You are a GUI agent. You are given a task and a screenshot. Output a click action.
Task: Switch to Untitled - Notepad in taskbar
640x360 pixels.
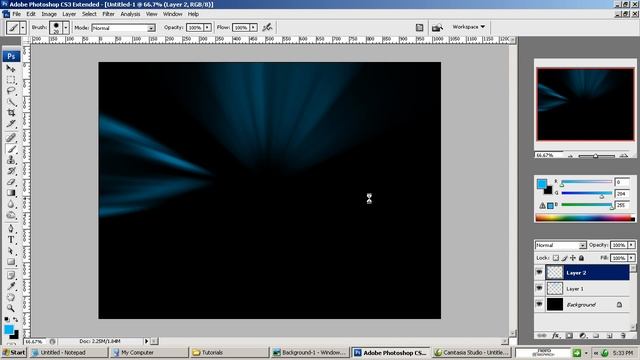point(68,352)
